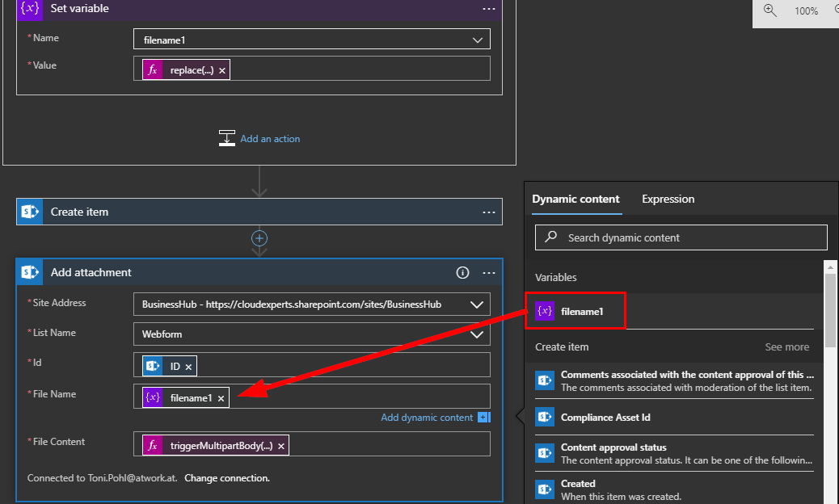Open Create item action ellipsis menu
The image size is (839, 504).
tap(488, 212)
